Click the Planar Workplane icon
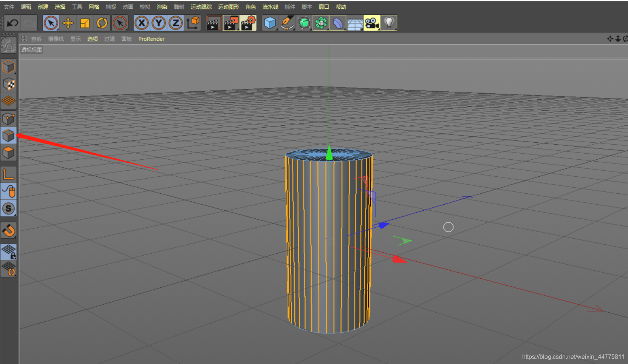 [8, 268]
